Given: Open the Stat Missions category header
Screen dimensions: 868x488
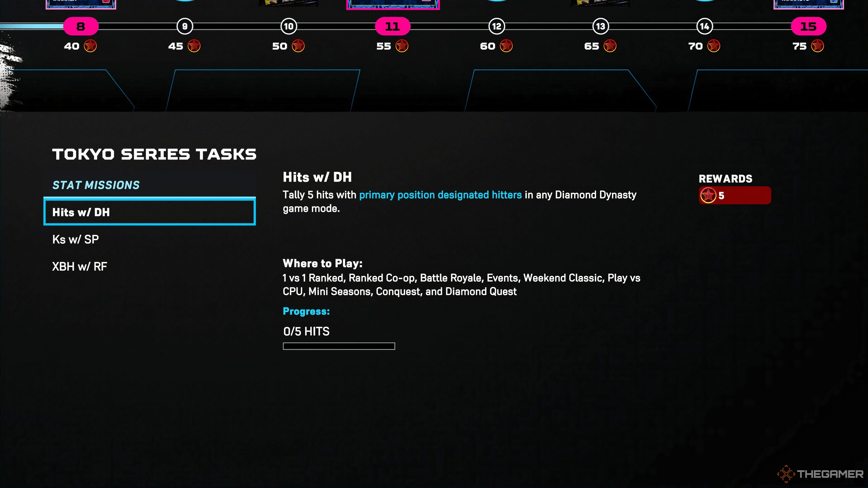Looking at the screenshot, I should tap(96, 185).
